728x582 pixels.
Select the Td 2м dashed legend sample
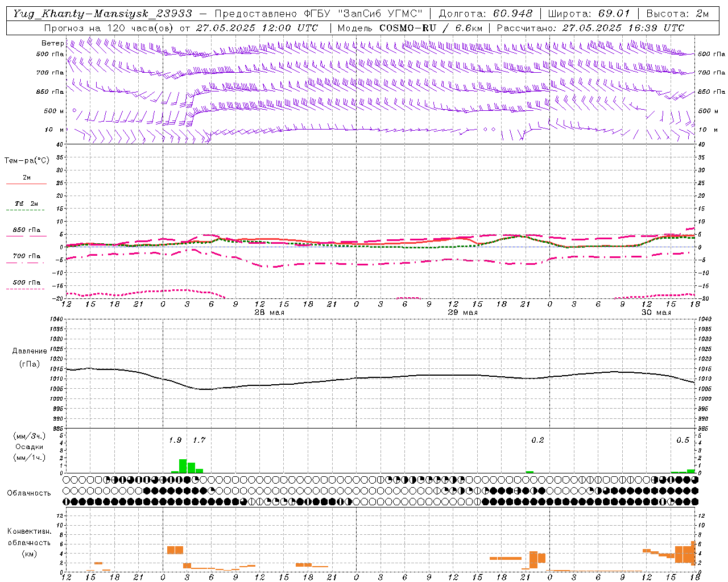26,210
